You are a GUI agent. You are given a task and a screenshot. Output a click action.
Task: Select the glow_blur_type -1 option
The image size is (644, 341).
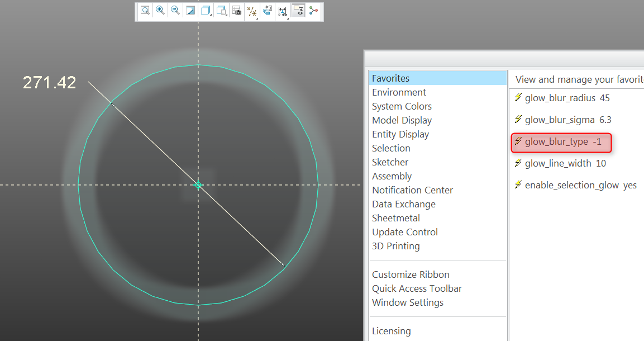click(561, 143)
